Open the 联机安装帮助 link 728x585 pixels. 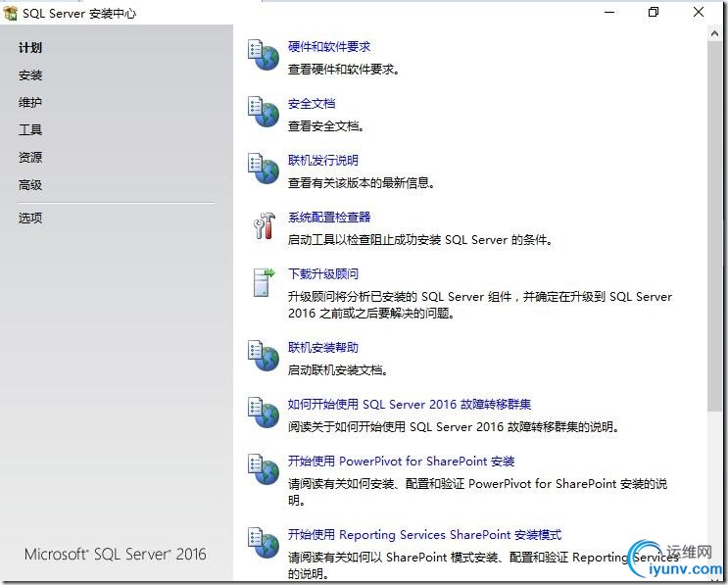point(322,347)
